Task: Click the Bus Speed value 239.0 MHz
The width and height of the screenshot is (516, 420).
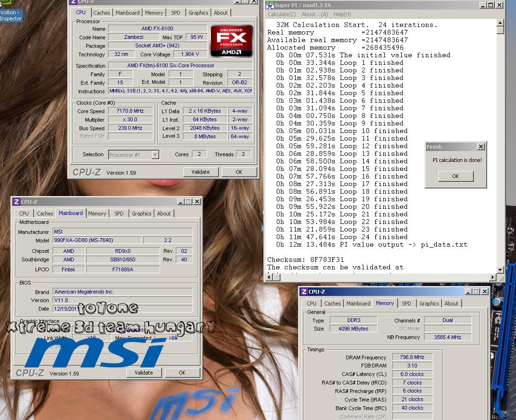Action: (x=130, y=128)
